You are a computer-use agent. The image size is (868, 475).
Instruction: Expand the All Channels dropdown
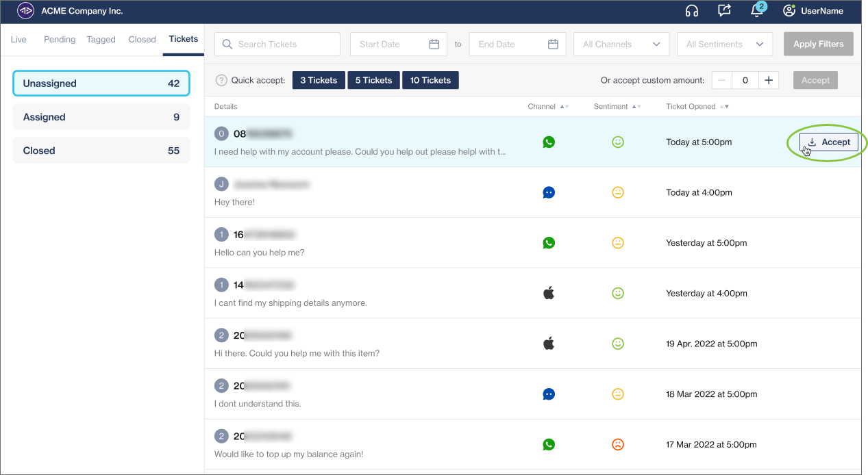click(621, 44)
